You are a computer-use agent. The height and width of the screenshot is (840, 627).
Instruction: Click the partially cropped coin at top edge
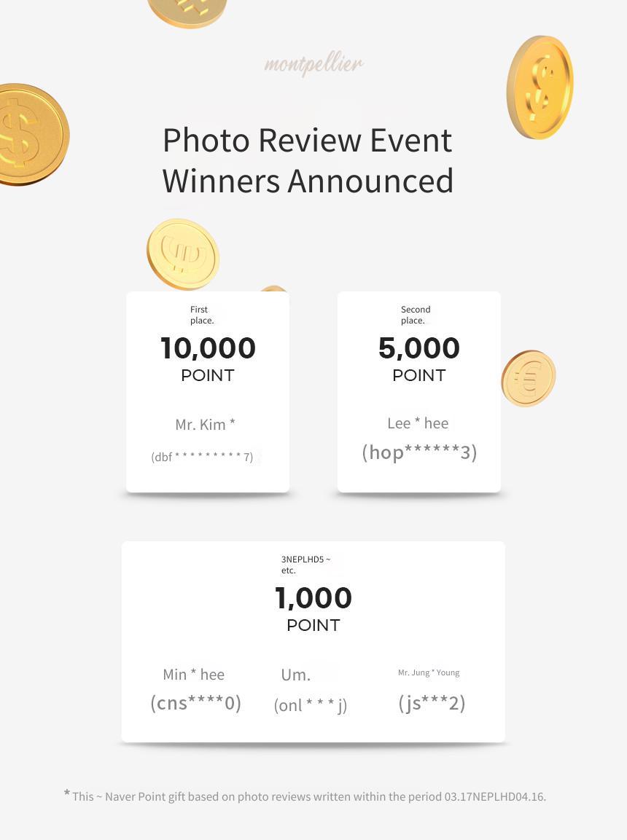[187, 13]
